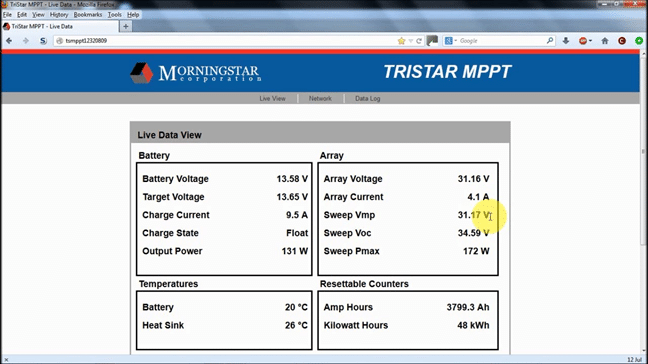
Task: Click Sweep Pmax value 172 W
Action: pyautogui.click(x=476, y=251)
